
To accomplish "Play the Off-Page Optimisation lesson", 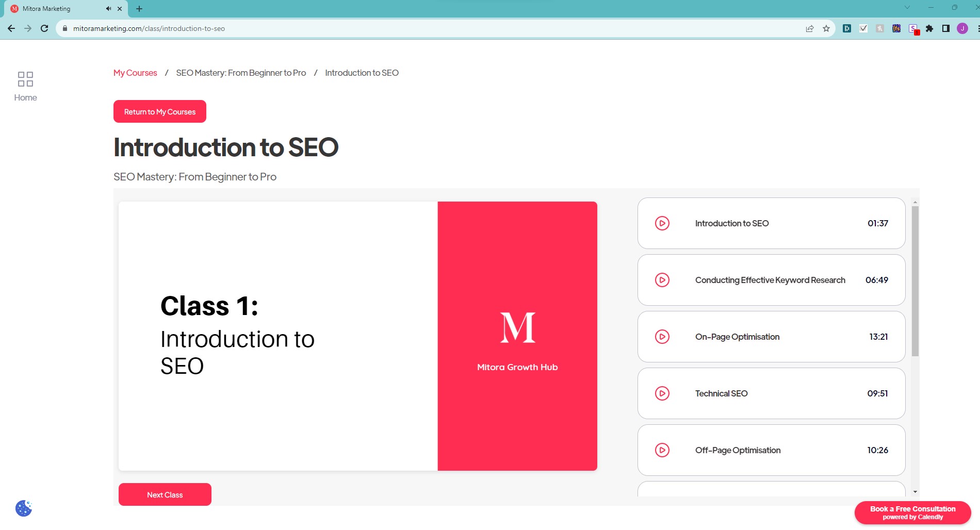I will pyautogui.click(x=662, y=450).
